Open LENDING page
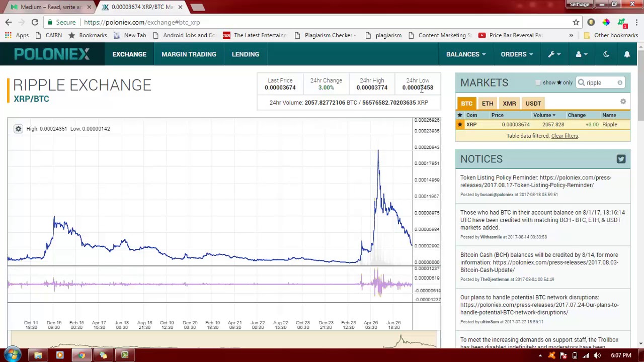This screenshot has width=644, height=362. coord(246,54)
